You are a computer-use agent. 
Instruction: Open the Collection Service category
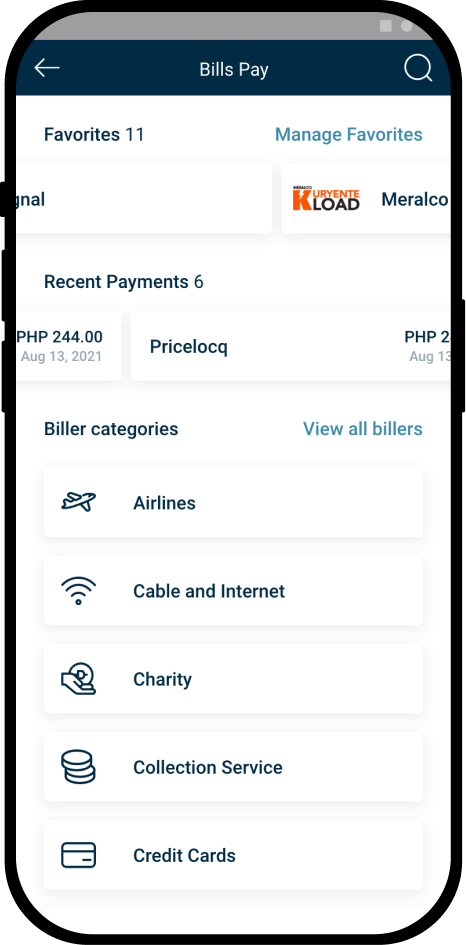pos(233,767)
